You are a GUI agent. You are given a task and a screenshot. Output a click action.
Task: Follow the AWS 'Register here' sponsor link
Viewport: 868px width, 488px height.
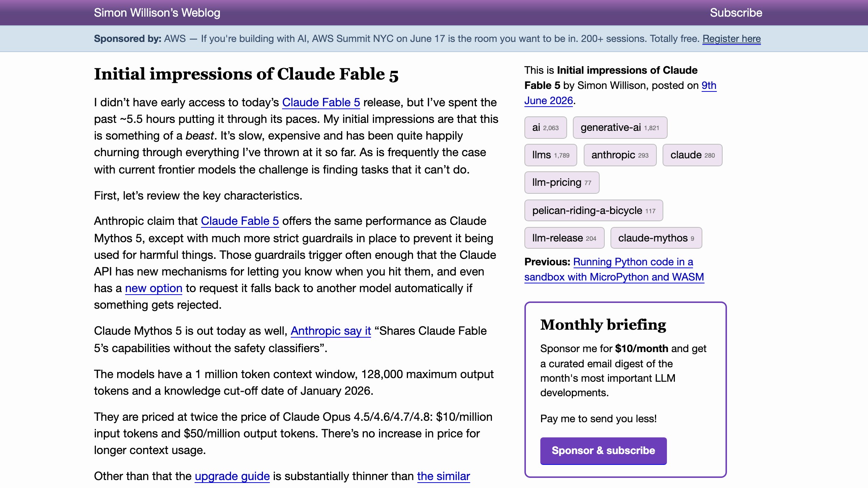732,39
